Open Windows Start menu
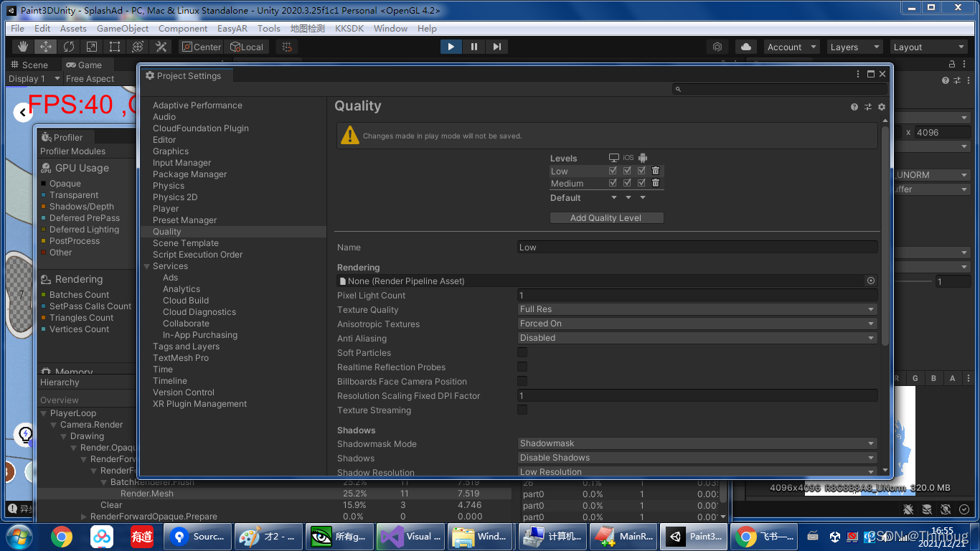The image size is (980, 551). pyautogui.click(x=18, y=536)
